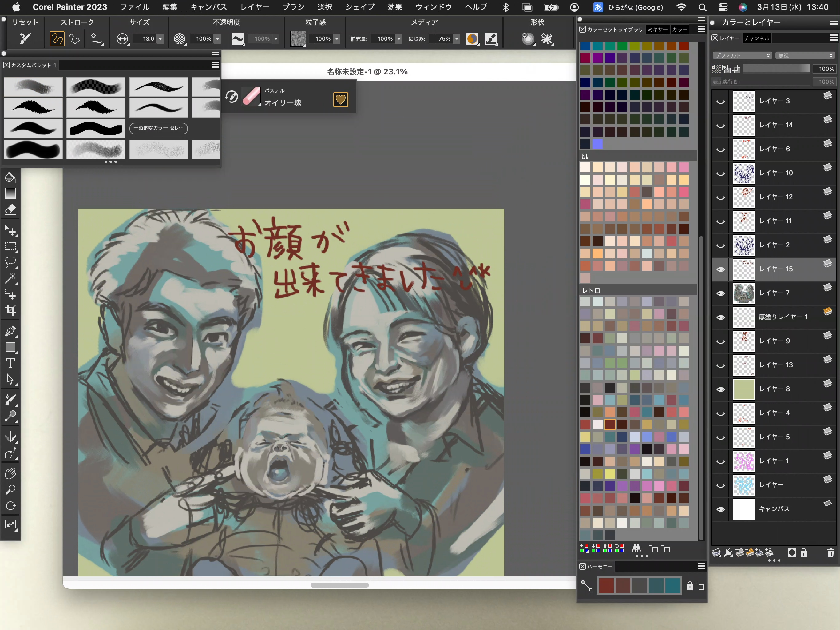Select the Text tool
The width and height of the screenshot is (840, 630).
(10, 363)
